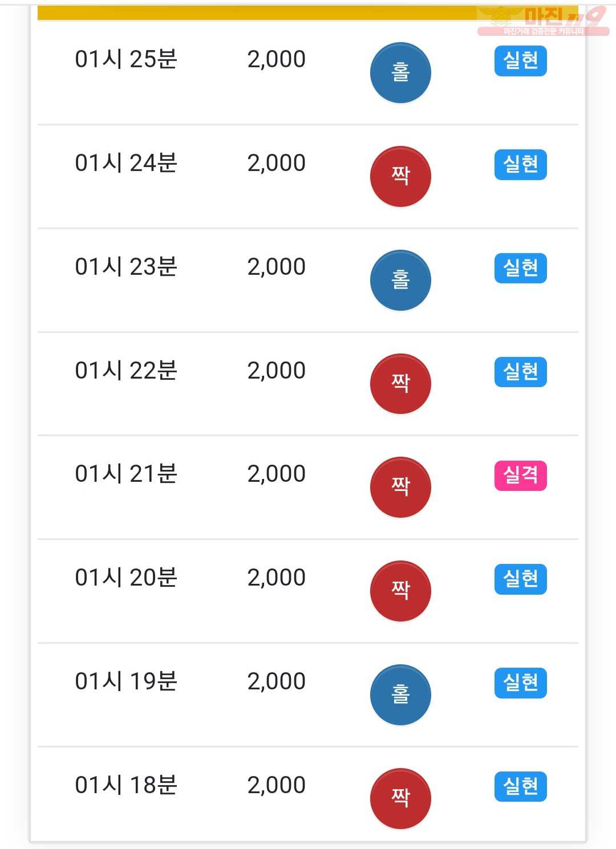616x849 pixels.
Task: Click the 실현 badge for 01시 18분
Action: click(520, 787)
